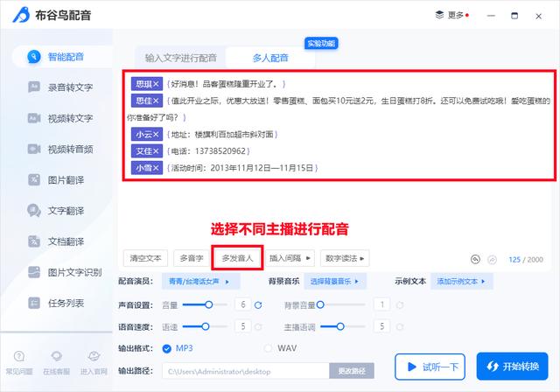Open 选择背景音乐 dropdown
Viewport: 560px width, 392px height.
[x=334, y=282]
